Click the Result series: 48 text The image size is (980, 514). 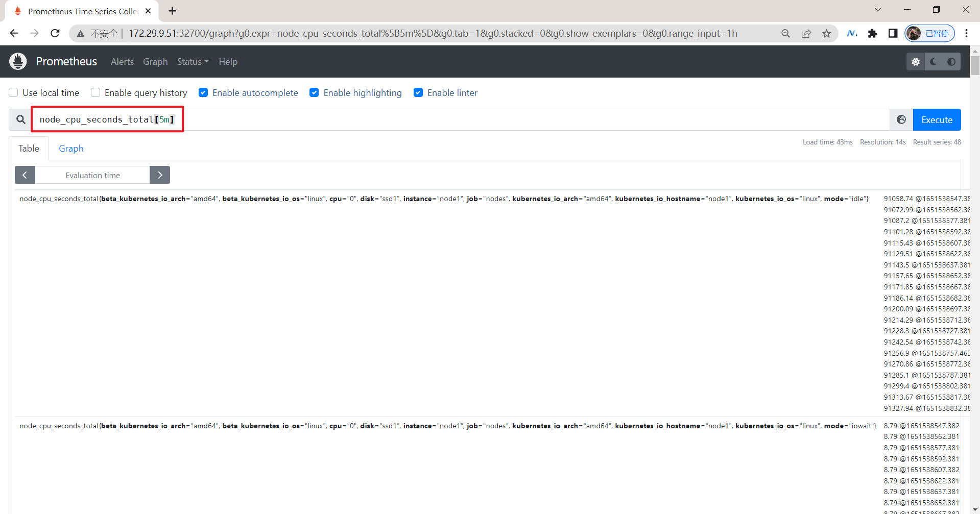(937, 142)
